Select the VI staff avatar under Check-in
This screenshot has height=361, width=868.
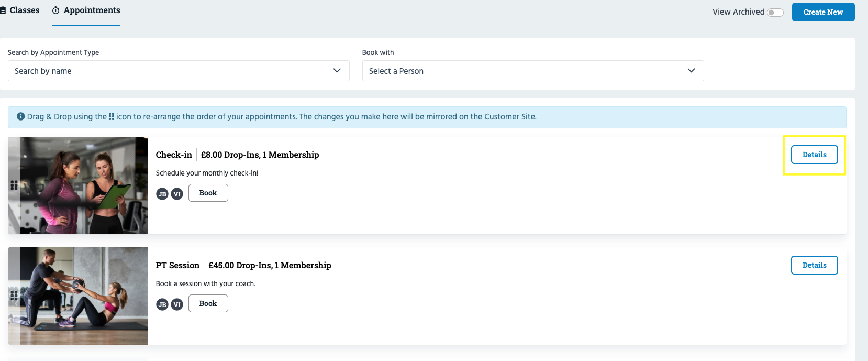177,194
